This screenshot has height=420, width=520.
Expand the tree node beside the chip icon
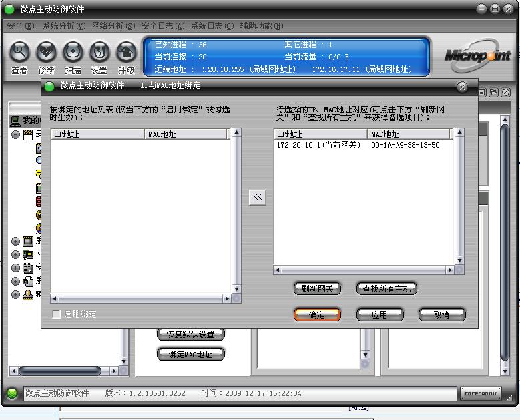click(x=15, y=241)
